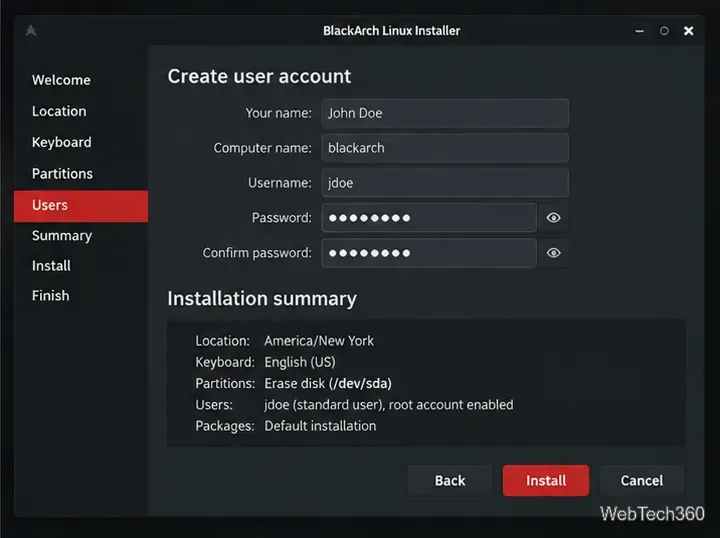Reveal the Confirm password text via eye icon

[554, 253]
